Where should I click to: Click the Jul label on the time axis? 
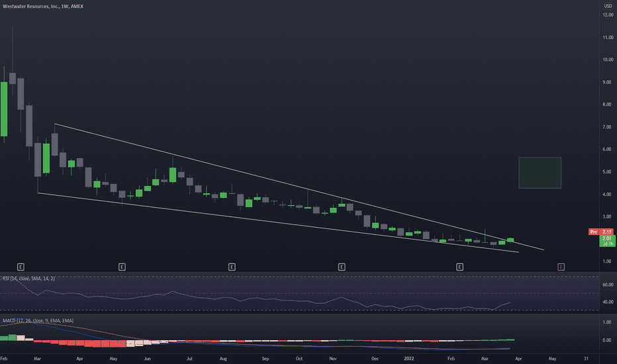tap(189, 359)
